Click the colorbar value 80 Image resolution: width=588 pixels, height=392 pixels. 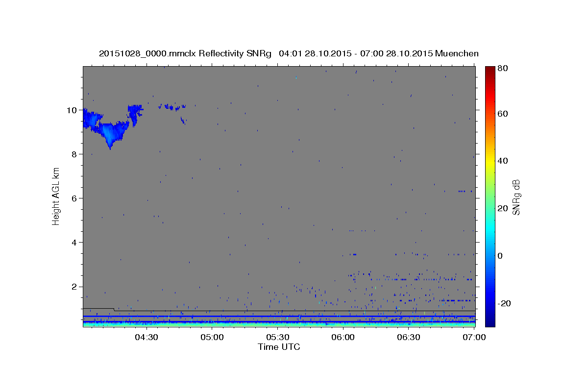pyautogui.click(x=502, y=68)
